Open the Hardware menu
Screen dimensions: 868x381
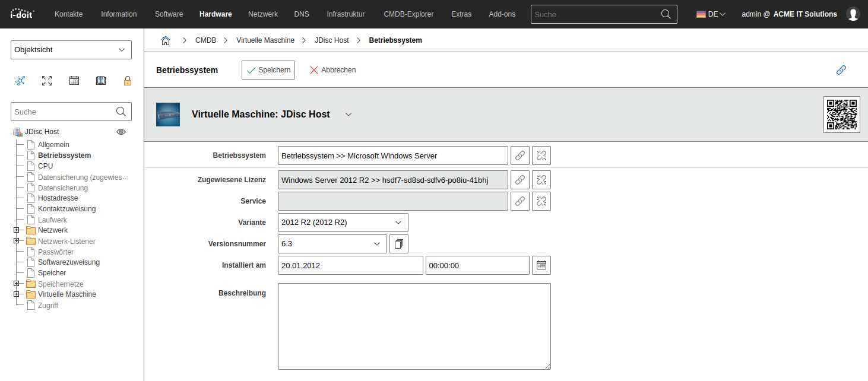[216, 14]
